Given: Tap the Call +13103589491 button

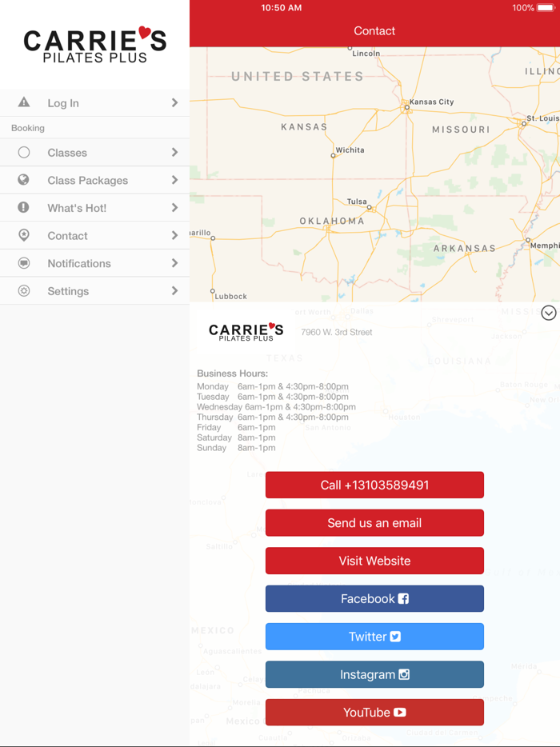Looking at the screenshot, I should click(x=374, y=485).
